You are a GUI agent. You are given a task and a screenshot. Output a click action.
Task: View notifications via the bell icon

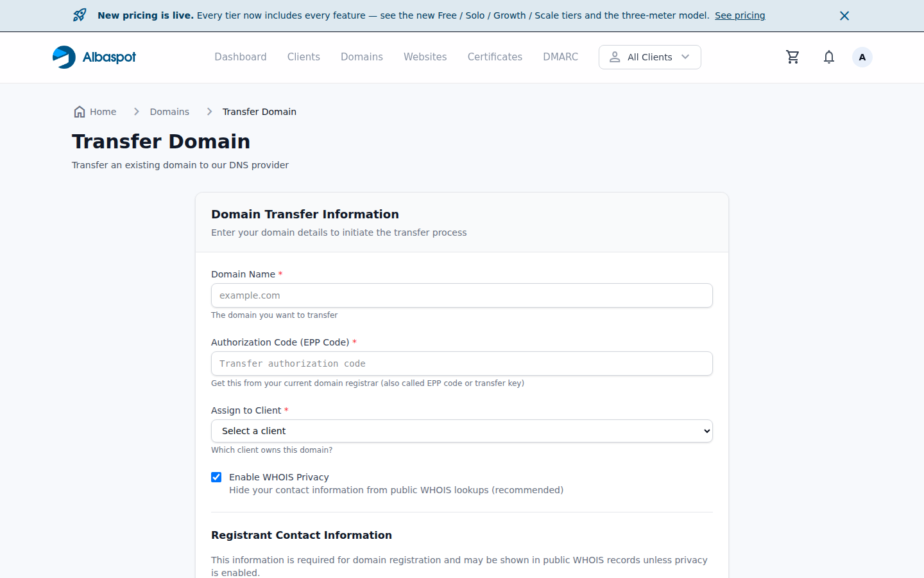pos(829,57)
